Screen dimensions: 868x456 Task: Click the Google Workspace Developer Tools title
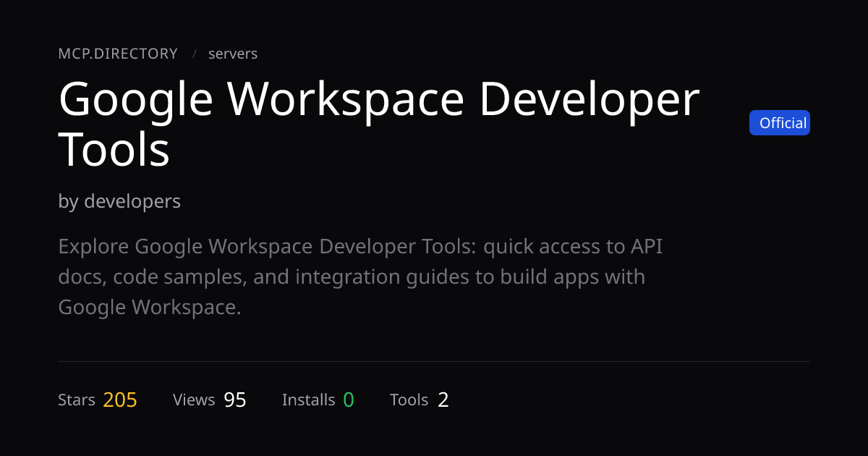click(x=379, y=124)
